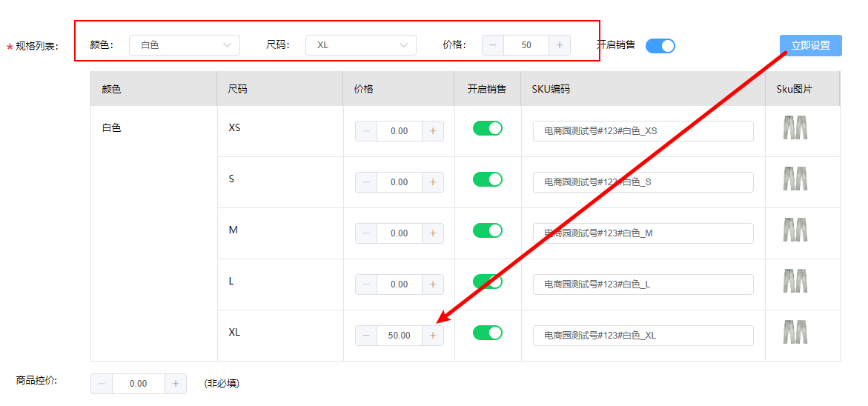Click the XS row price field
Viewport: 868px width, 406px height.
(400, 131)
